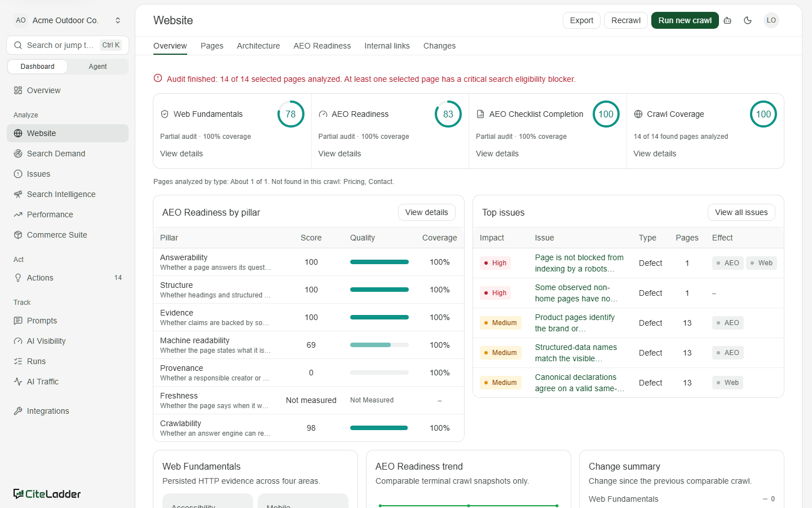Open the Issues alert icon
812x508 pixels.
pos(18,174)
